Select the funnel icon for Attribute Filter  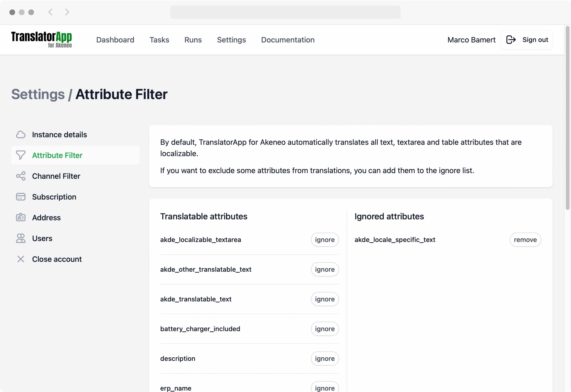(21, 155)
